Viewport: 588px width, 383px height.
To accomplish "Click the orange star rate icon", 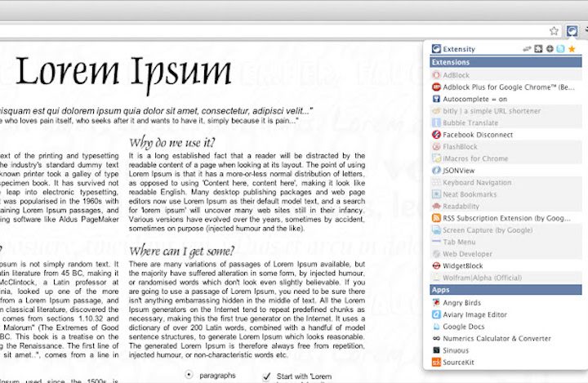I will 572,49.
